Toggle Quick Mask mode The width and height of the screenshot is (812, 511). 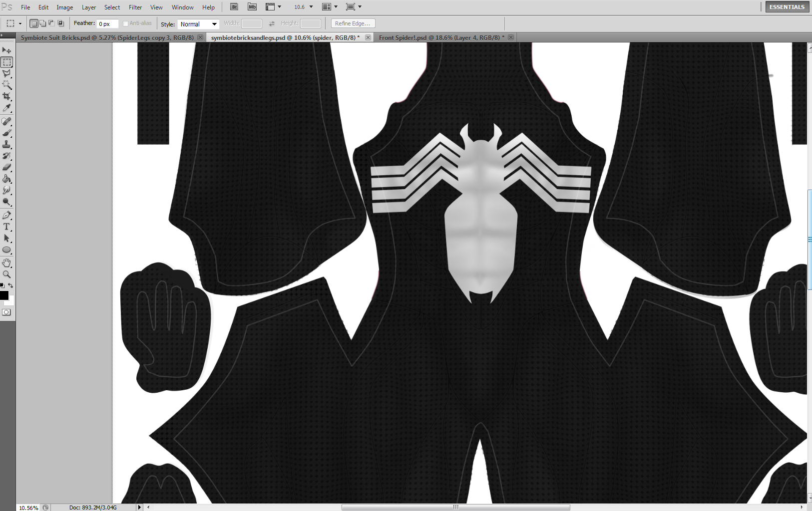[x=6, y=312]
